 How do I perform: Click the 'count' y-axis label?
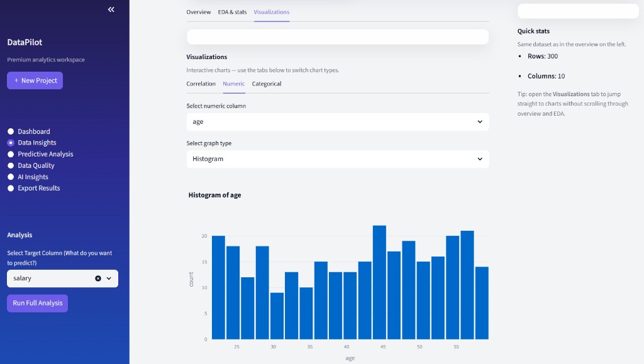coord(191,279)
